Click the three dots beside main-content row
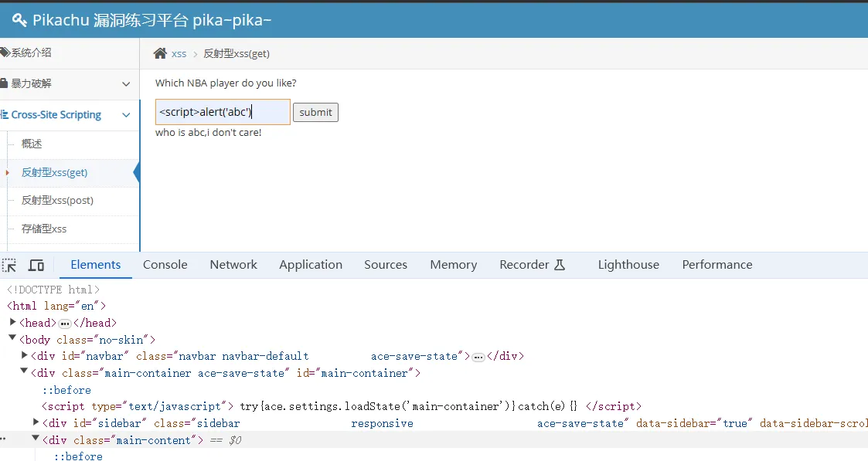The width and height of the screenshot is (868, 461). 3,439
